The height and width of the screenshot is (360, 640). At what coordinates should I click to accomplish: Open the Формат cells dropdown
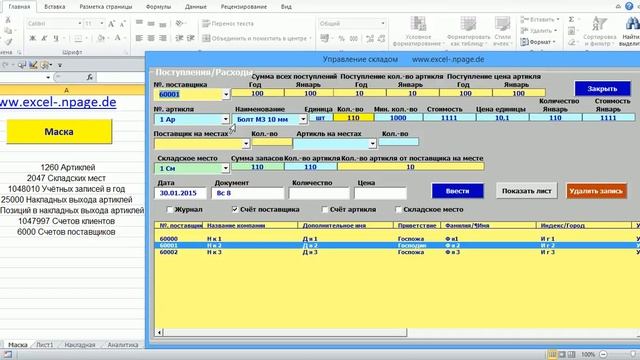539,42
